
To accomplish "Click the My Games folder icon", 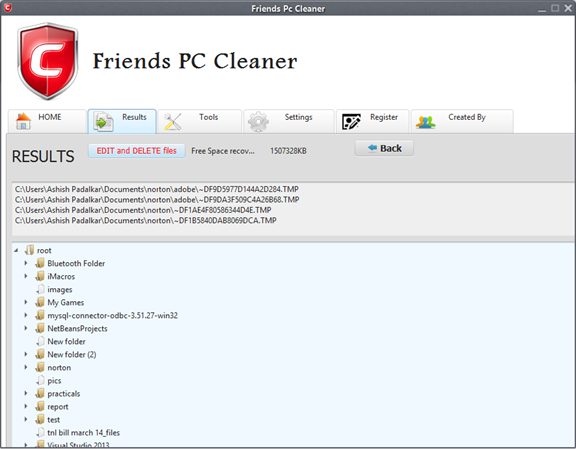I will point(40,302).
